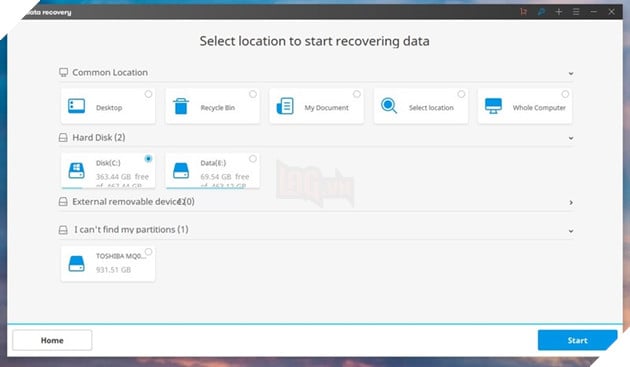
Task: Click the disk icon beside External removable device
Action: (x=63, y=201)
